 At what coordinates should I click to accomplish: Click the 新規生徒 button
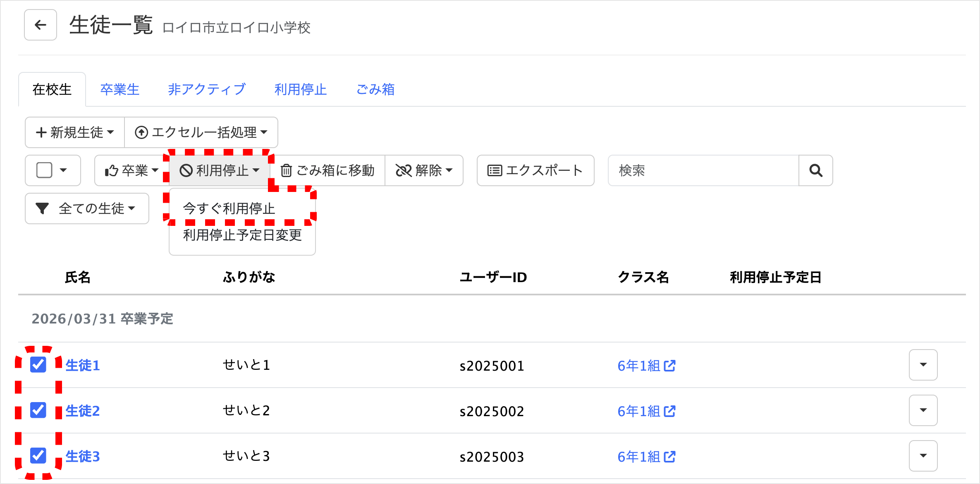(x=75, y=132)
